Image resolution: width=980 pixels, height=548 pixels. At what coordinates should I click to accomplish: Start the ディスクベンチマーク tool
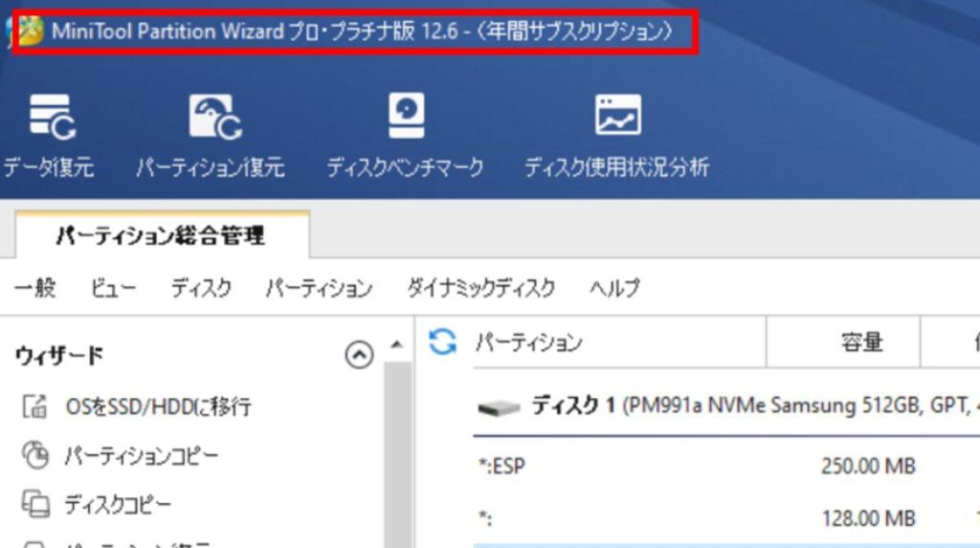pos(406,136)
